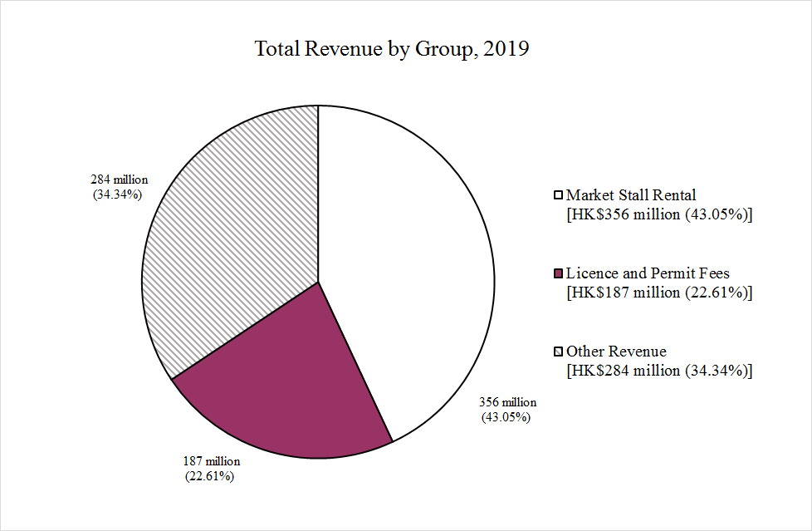
Task: Click the legend value HK$284 million (34.34%)
Action: [x=658, y=371]
